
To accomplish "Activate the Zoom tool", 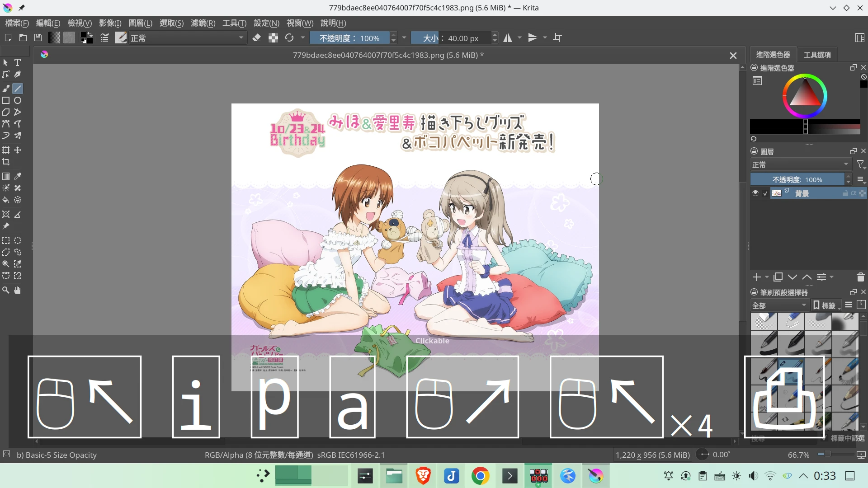I will click(x=6, y=290).
